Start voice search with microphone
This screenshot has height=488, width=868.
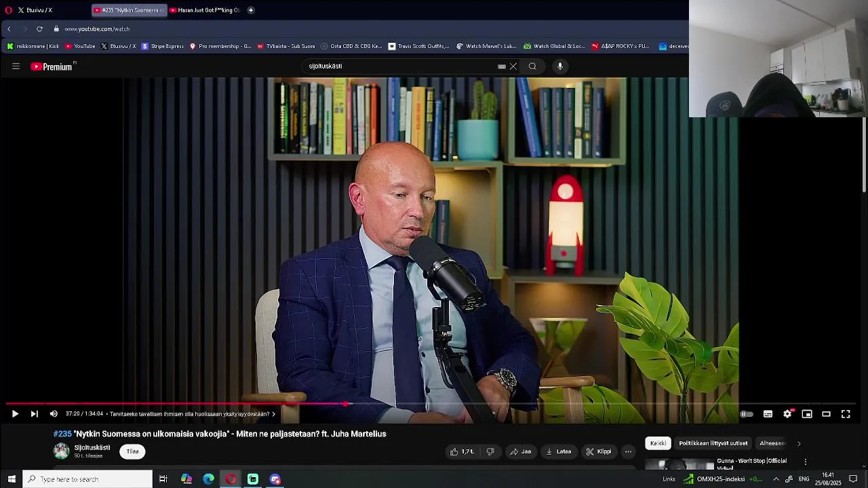coord(559,66)
